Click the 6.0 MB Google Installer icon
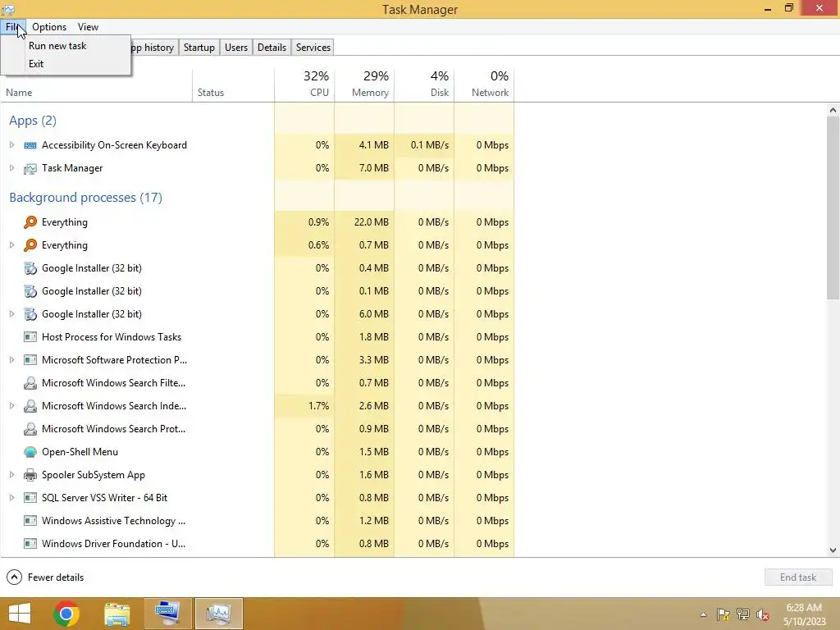This screenshot has width=840, height=630. [x=30, y=314]
